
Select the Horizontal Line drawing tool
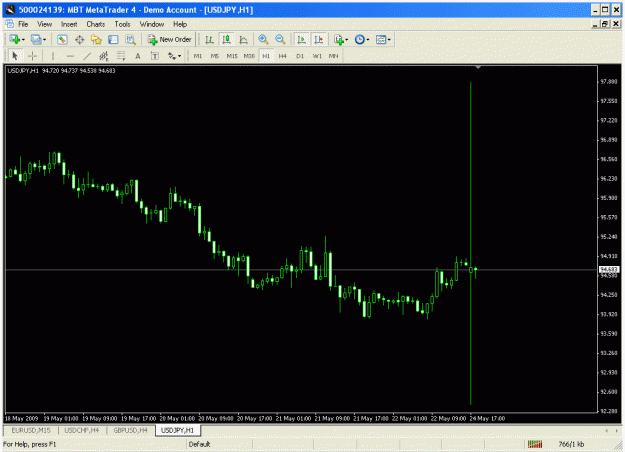pos(70,56)
